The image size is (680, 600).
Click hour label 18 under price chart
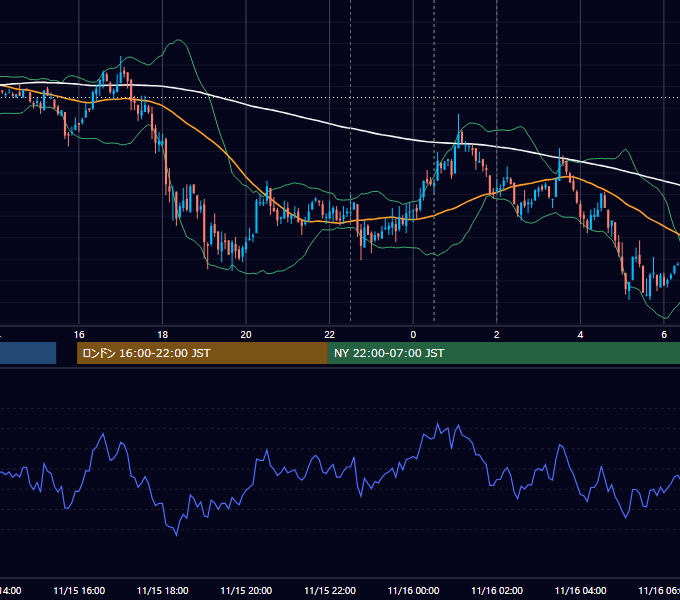coord(163,334)
